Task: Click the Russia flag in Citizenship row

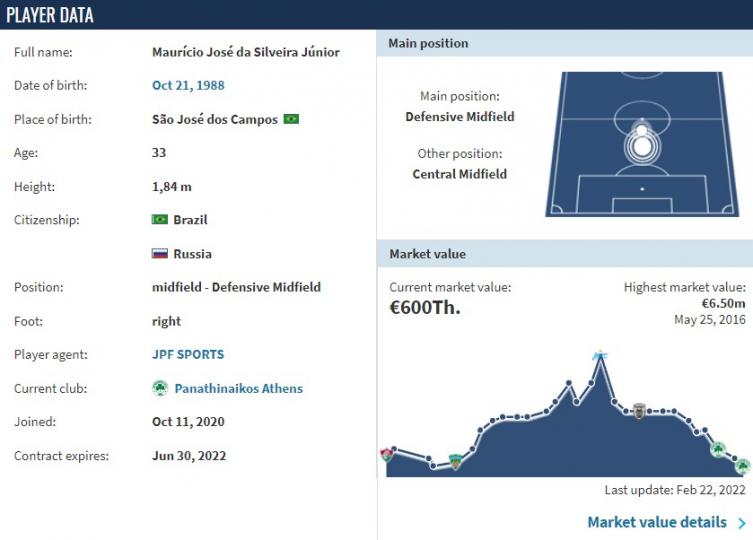Action: [160, 253]
